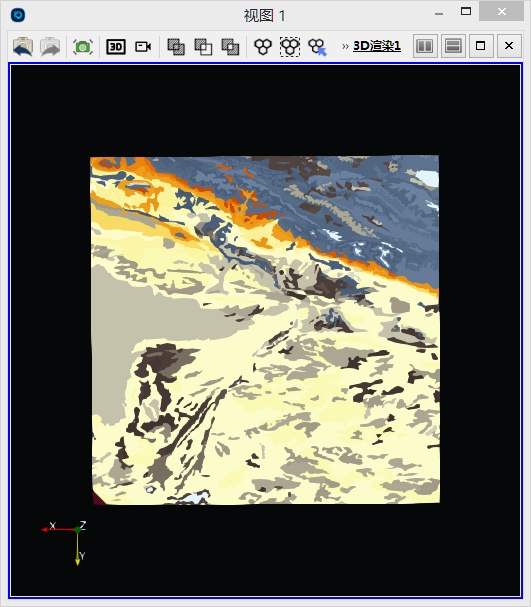Split the view horizontally into side-by-side panes
Screen dimensions: 531x607
tap(425, 46)
